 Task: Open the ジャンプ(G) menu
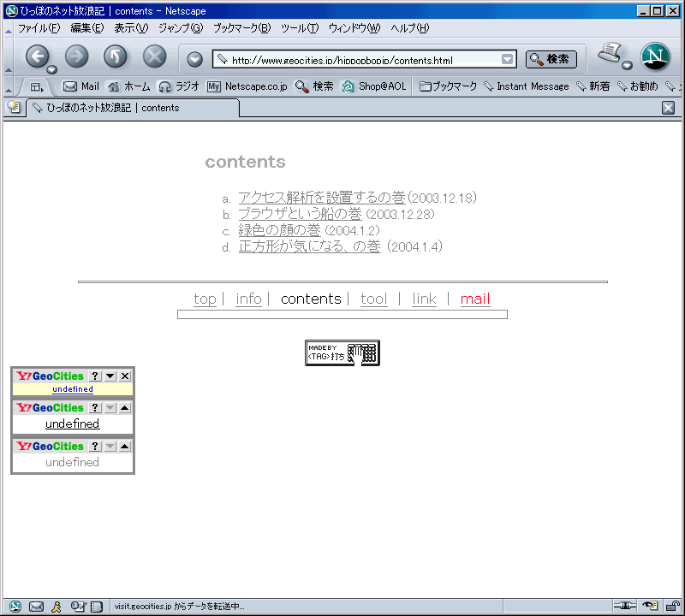pyautogui.click(x=181, y=28)
